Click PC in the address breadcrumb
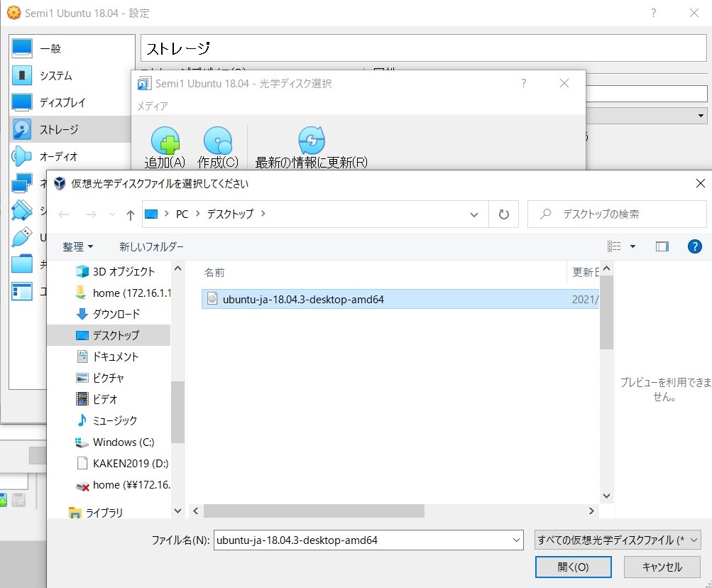The image size is (712, 588). (x=182, y=214)
